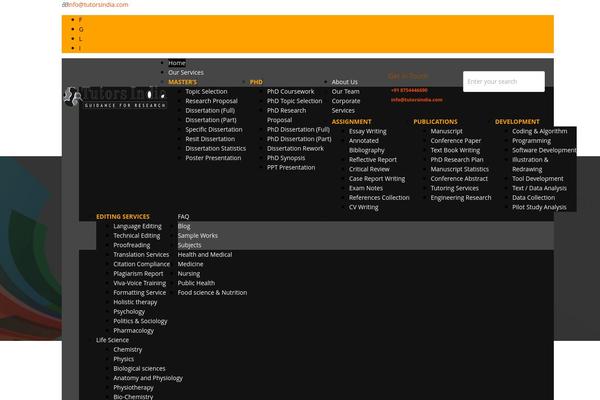The width and height of the screenshot is (600, 400).
Task: Open CV Writing link
Action: click(x=364, y=207)
